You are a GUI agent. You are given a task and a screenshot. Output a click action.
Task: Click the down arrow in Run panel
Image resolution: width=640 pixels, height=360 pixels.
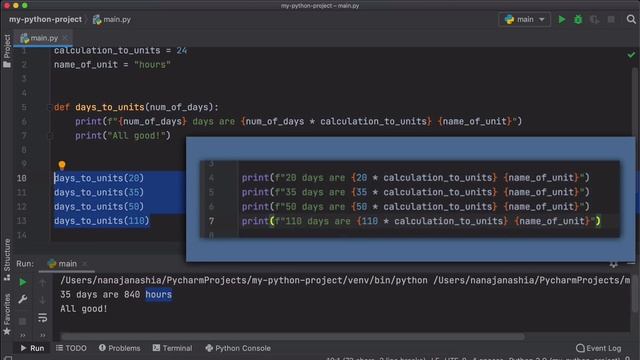pyautogui.click(x=42, y=300)
